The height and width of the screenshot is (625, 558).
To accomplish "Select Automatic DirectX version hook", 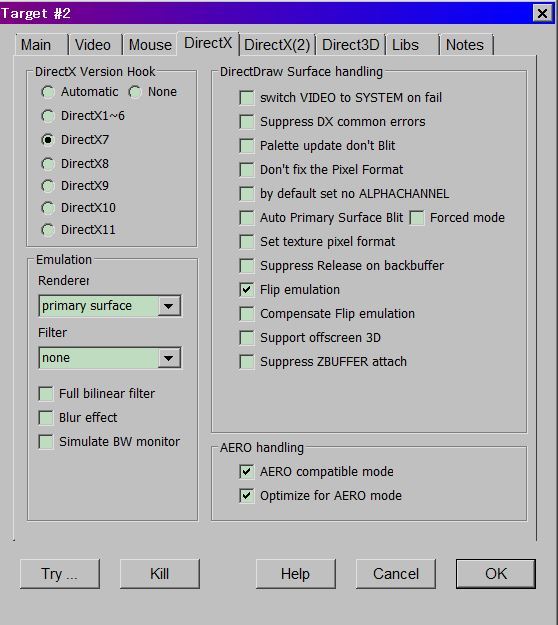I will coord(48,92).
